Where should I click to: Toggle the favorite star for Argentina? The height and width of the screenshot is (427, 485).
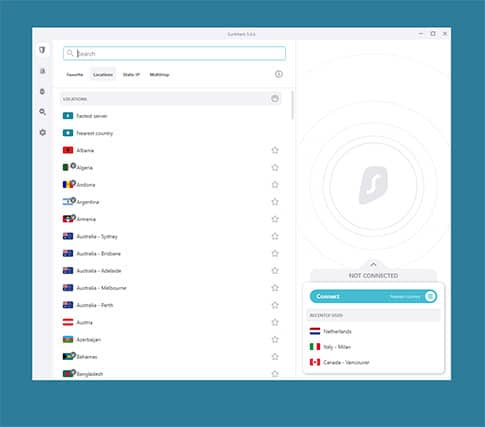275,202
